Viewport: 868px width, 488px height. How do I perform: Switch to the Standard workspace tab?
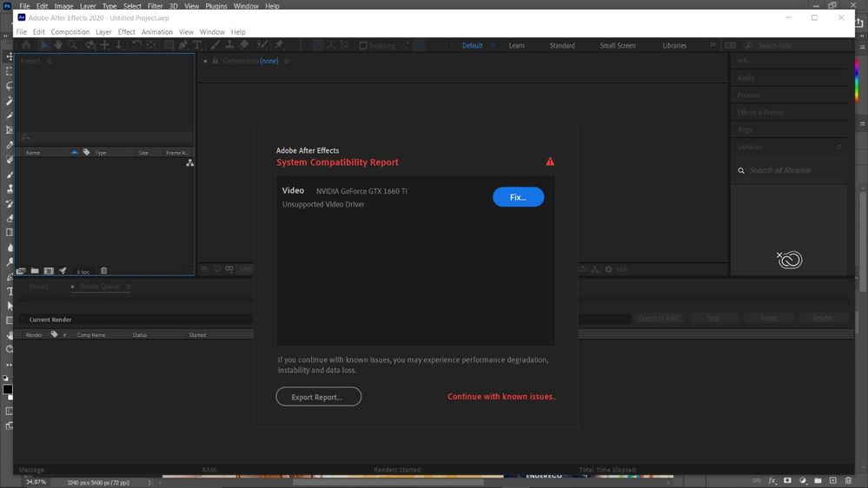tap(562, 45)
